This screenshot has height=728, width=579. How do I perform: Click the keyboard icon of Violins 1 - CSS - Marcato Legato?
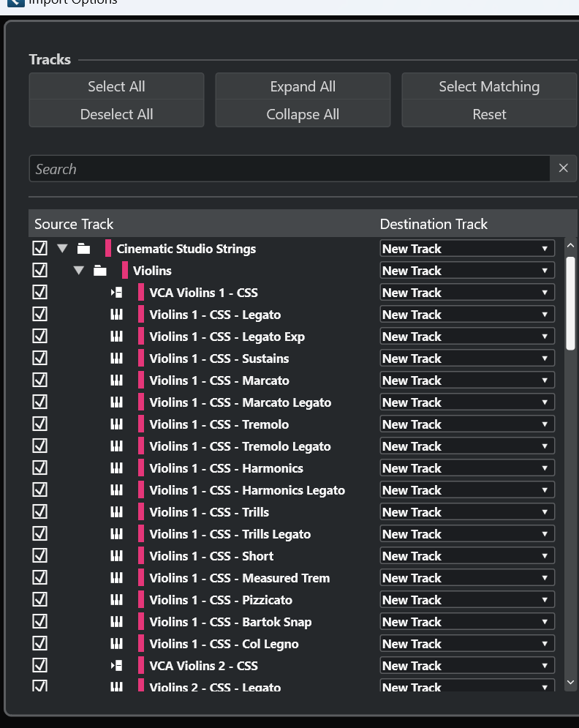pos(116,402)
